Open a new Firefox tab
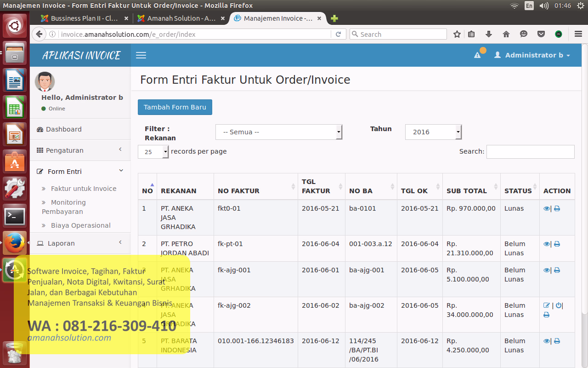The width and height of the screenshot is (588, 368). (x=334, y=18)
